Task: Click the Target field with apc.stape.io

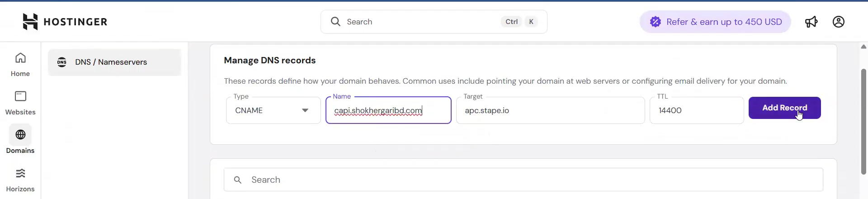Action: tap(550, 110)
